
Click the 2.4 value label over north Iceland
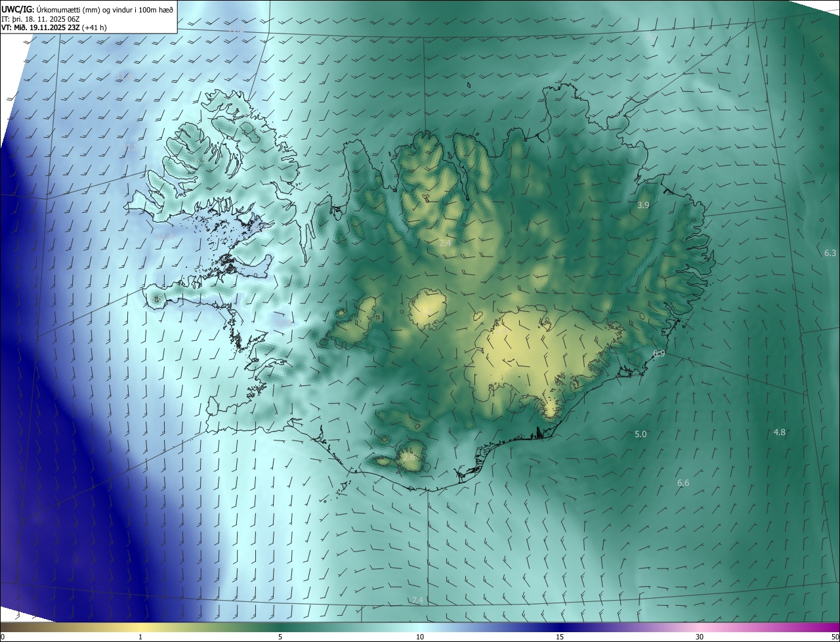click(445, 244)
